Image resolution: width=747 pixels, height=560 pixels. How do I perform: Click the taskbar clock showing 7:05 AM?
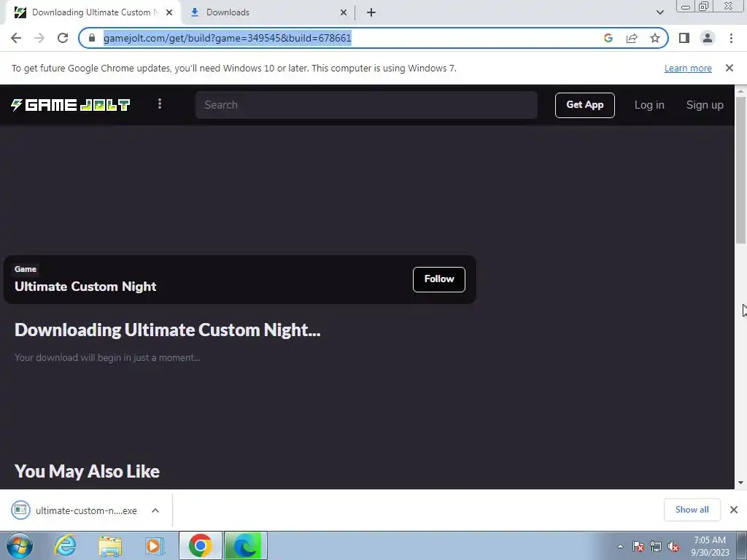[710, 546]
